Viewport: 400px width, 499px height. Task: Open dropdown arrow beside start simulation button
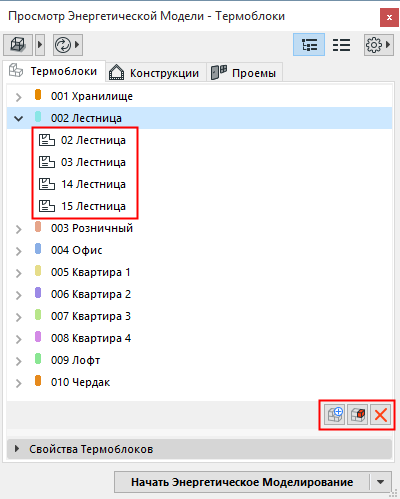[x=380, y=482]
